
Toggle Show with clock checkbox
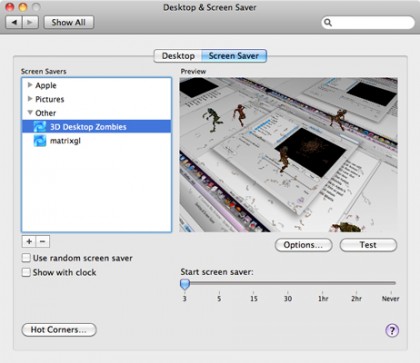(x=26, y=272)
